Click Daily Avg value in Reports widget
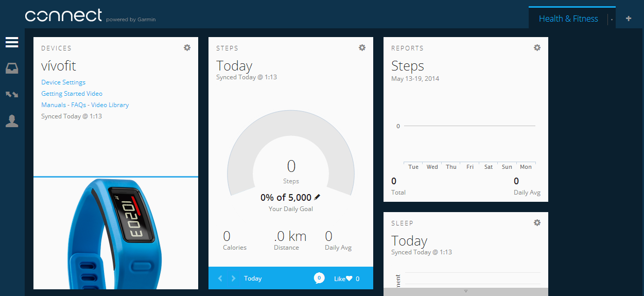 tap(516, 181)
